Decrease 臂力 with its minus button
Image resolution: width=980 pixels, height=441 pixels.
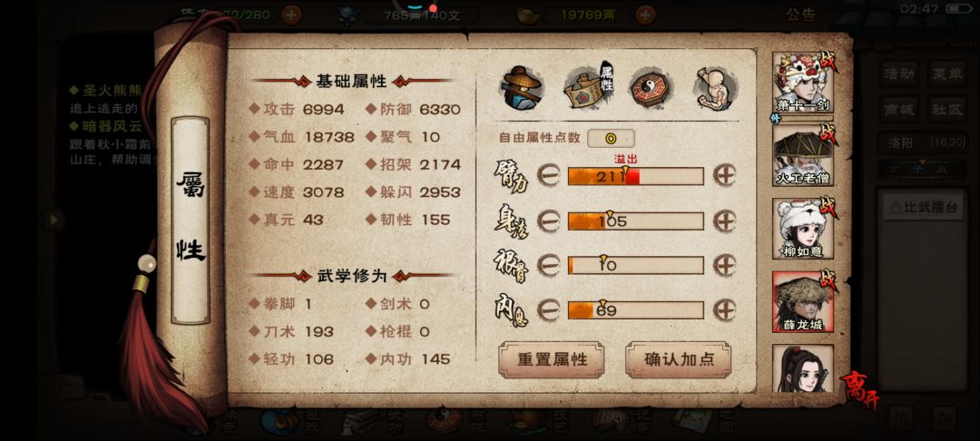(x=548, y=176)
